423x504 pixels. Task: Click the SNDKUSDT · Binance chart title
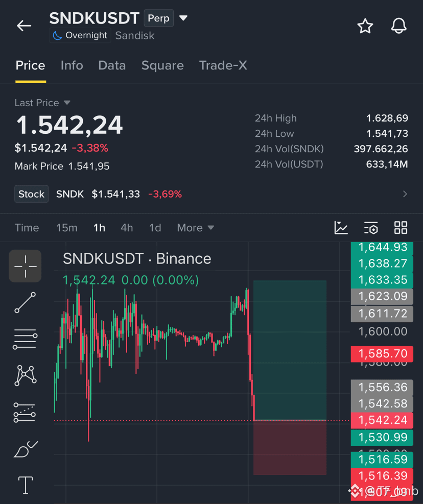(137, 259)
